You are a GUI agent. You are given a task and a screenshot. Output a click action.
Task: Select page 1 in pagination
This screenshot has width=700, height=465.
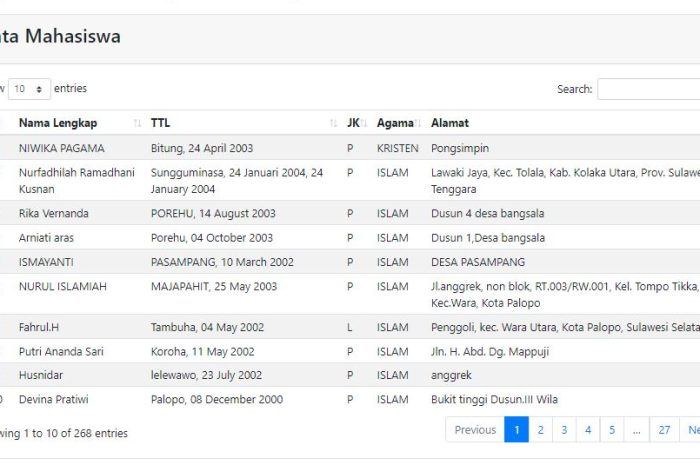tap(517, 430)
